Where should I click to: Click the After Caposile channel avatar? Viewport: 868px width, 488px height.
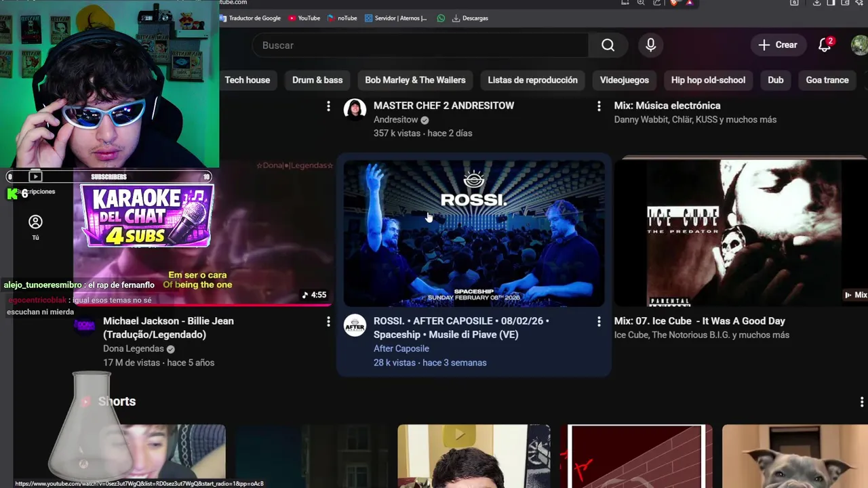(355, 326)
